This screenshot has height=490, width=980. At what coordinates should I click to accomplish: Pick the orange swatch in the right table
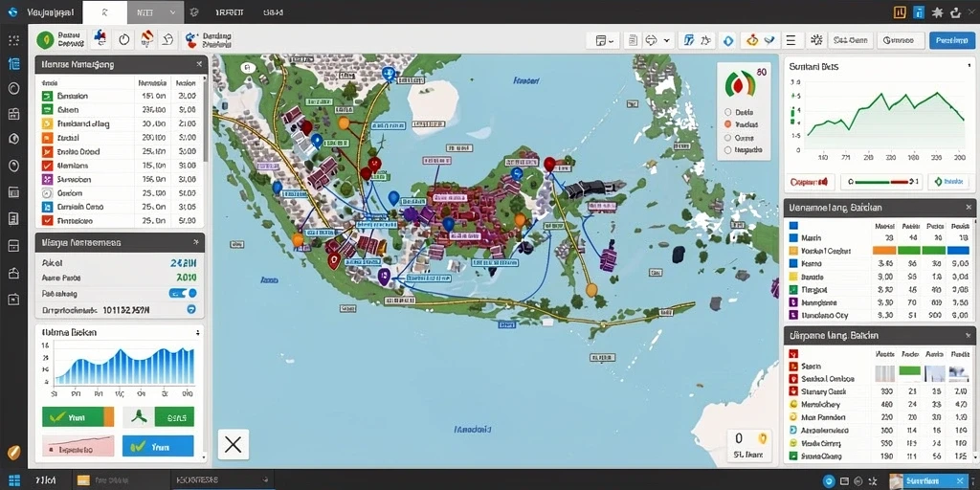click(x=883, y=251)
